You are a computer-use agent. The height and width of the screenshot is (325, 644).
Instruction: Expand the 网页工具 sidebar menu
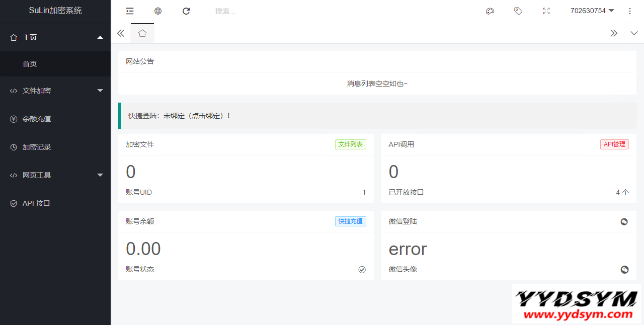tap(55, 175)
